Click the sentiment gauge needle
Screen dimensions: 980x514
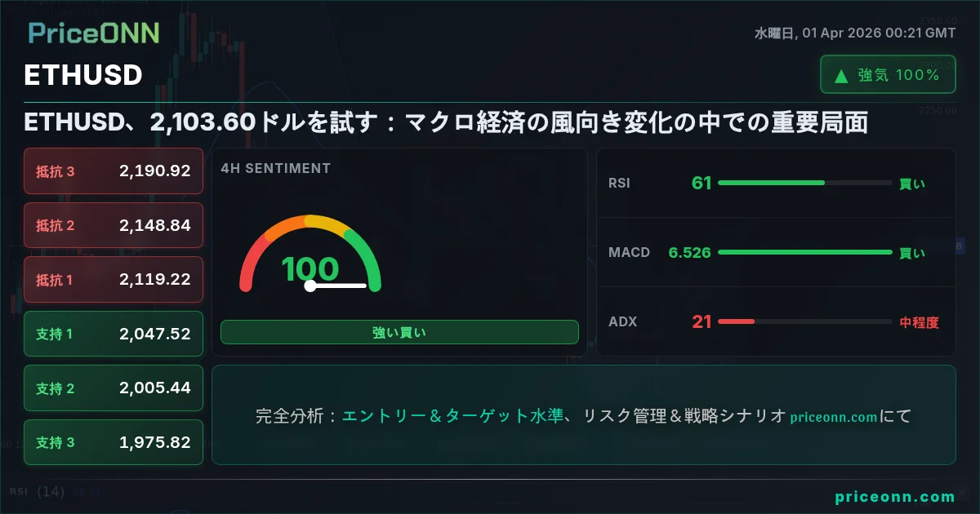pos(337,286)
